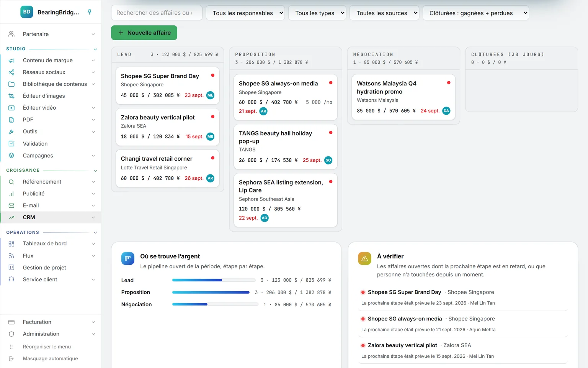Click the Proposition pipeline progress bar
The width and height of the screenshot is (588, 368).
pyautogui.click(x=211, y=292)
